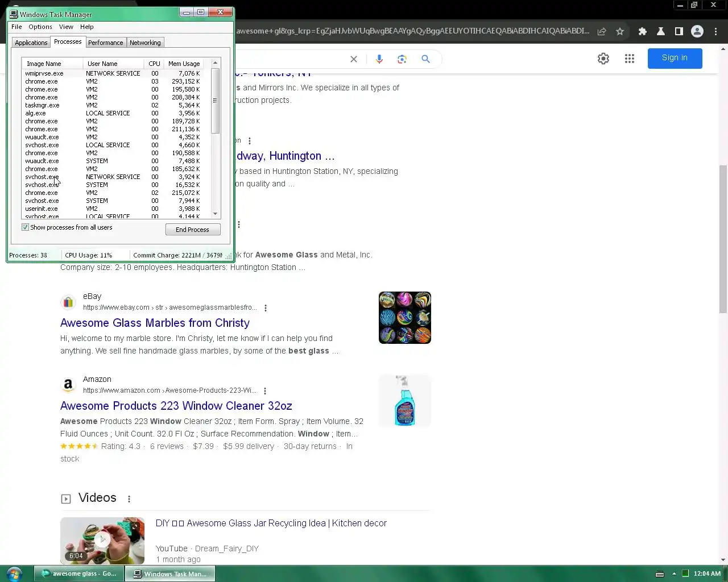Screen dimensions: 728x582
Task: Open Google settings gear
Action: [603, 59]
